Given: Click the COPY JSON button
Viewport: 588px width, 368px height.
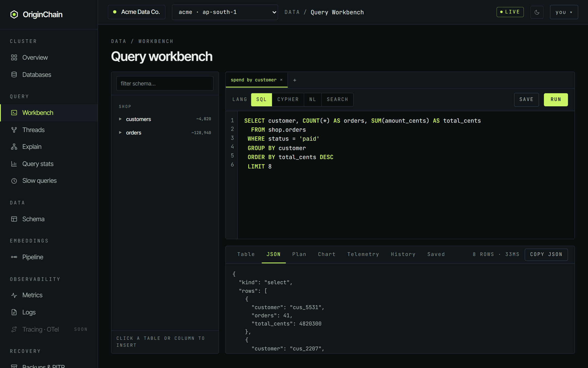Looking at the screenshot, I should click(546, 254).
